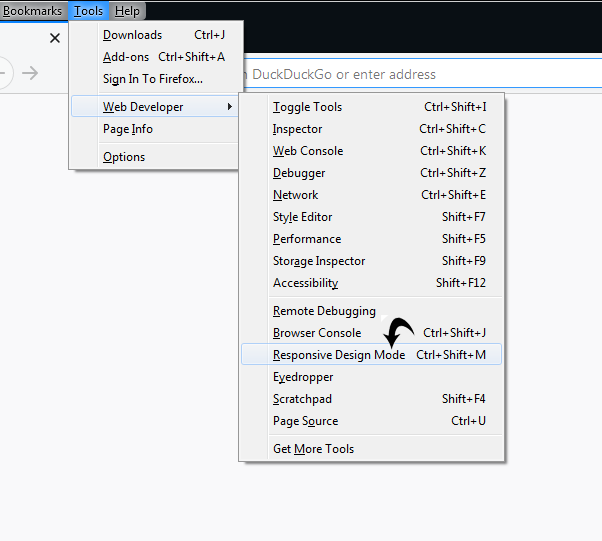Viewport: 602px width, 541px height.
Task: Open the Bookmarks menu
Action: pos(32,11)
